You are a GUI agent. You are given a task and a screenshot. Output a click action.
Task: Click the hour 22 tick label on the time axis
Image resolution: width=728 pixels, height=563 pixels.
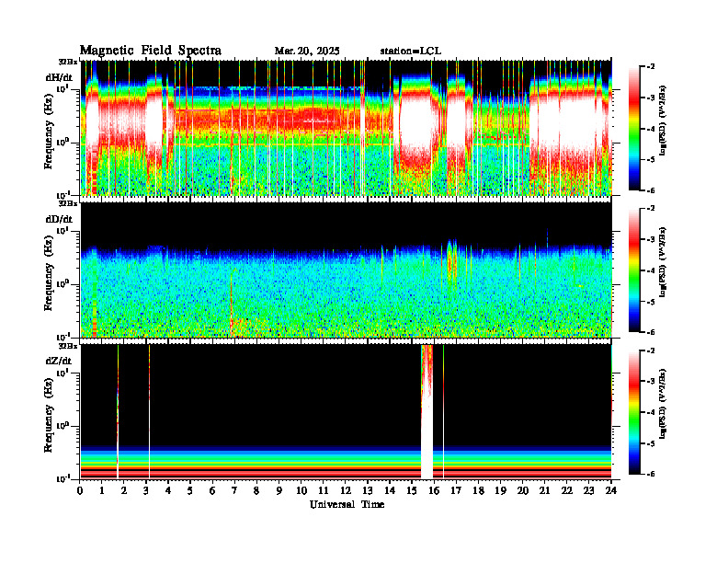(x=567, y=491)
